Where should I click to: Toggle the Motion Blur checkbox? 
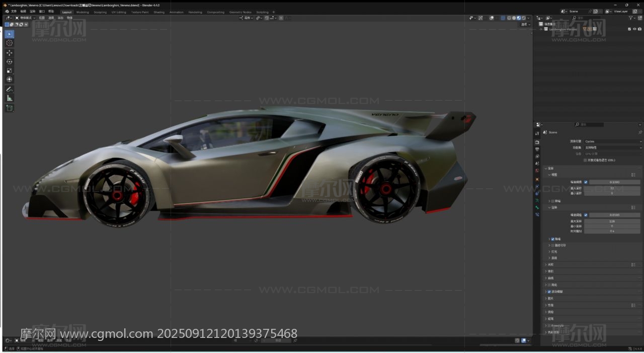549,292
